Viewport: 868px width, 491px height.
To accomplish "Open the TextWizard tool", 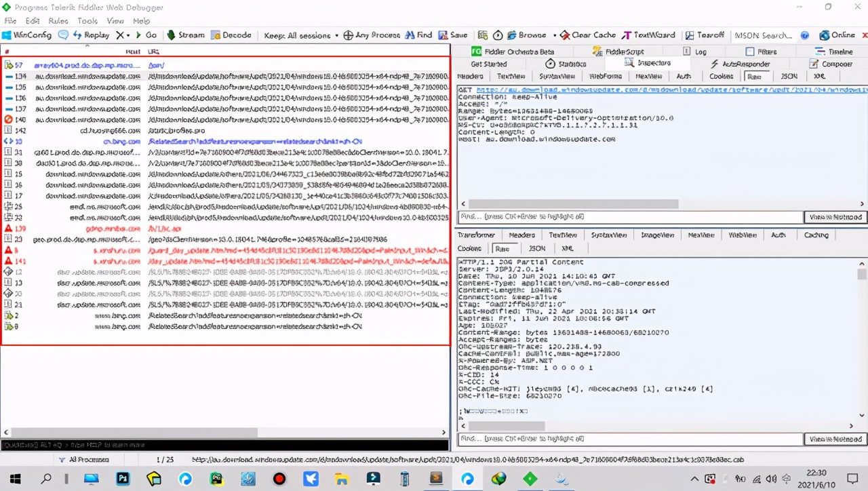I will point(649,35).
